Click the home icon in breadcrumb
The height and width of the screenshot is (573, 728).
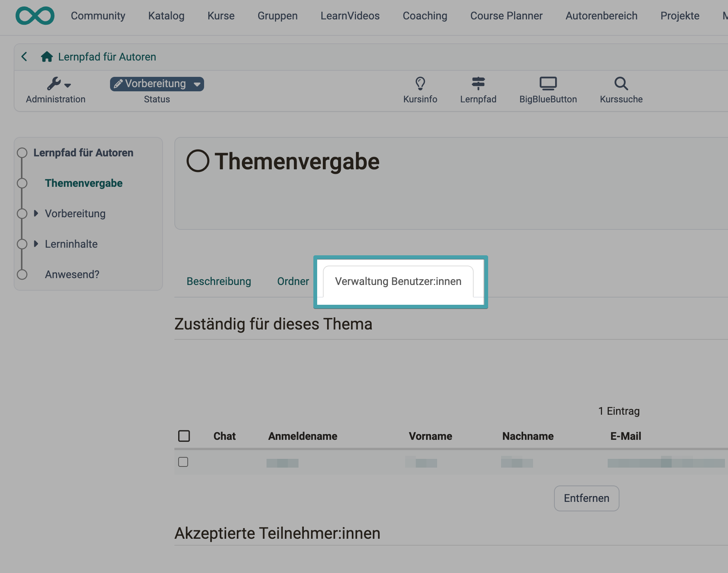[x=47, y=57]
